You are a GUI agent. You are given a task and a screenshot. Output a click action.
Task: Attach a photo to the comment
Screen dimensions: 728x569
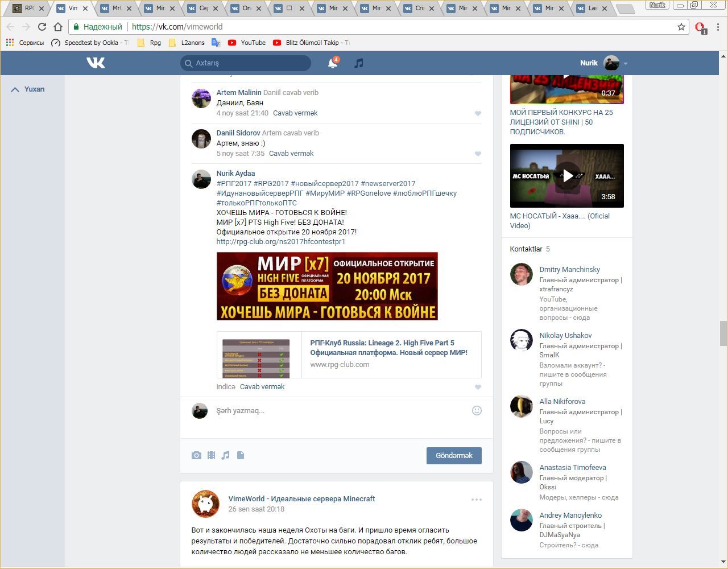click(x=196, y=455)
